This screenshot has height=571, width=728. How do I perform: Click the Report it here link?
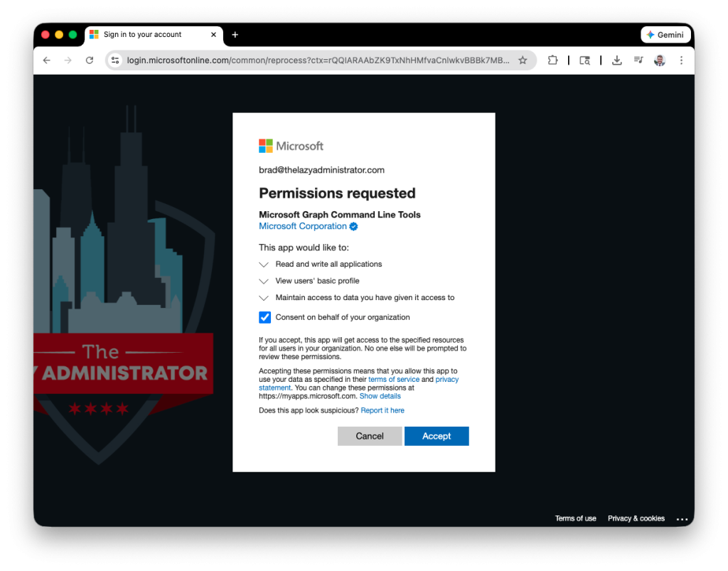coord(382,410)
